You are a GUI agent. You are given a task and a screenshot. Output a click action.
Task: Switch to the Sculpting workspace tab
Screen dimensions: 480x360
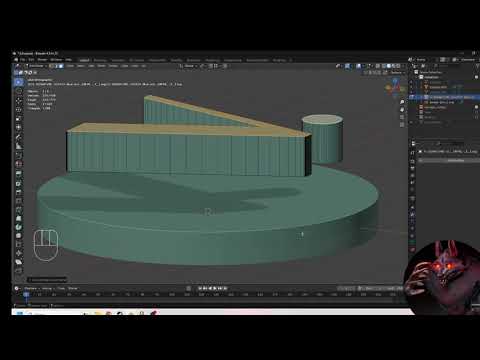[118, 60]
